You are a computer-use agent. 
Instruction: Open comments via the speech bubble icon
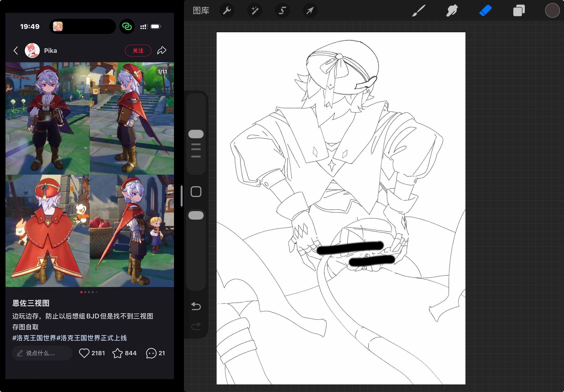point(151,353)
